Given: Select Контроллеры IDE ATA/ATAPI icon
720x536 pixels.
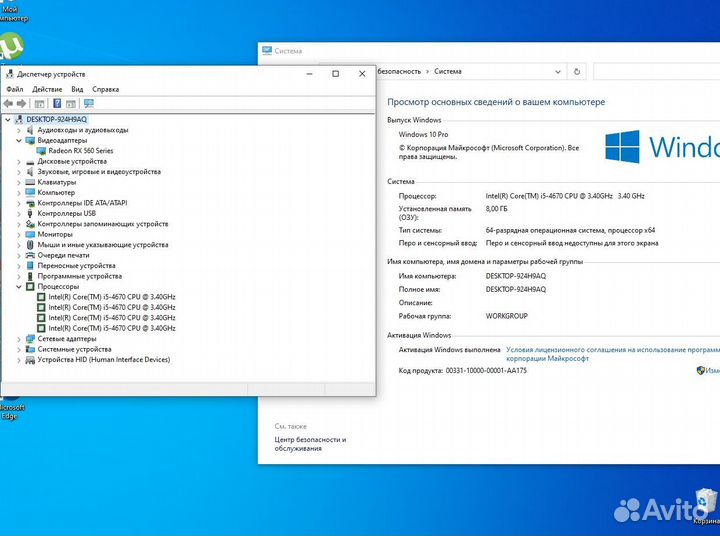Looking at the screenshot, I should (x=30, y=203).
